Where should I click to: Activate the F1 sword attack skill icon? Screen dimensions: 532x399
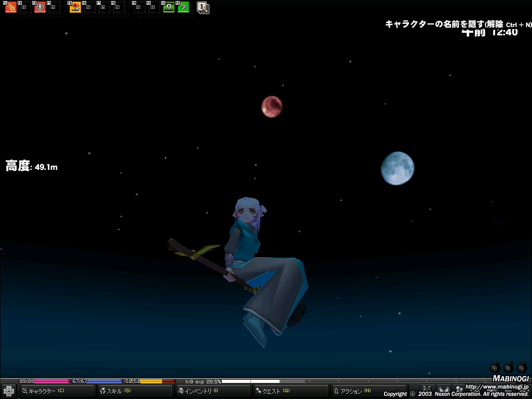tap(11, 7)
